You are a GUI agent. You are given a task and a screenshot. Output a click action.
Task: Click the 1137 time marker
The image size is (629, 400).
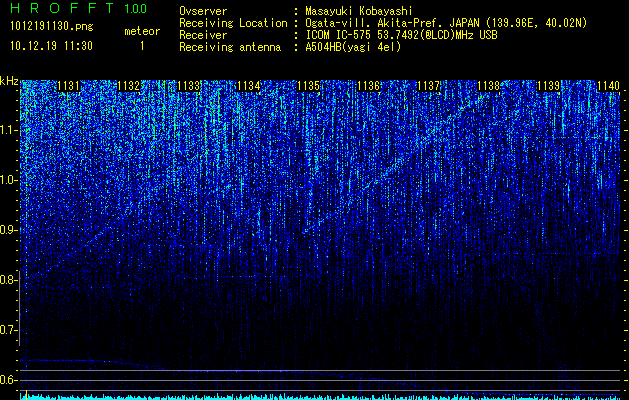coord(428,86)
